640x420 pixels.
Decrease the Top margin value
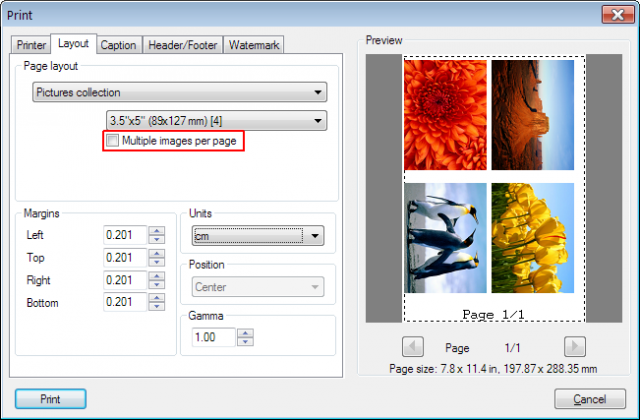coord(157,262)
